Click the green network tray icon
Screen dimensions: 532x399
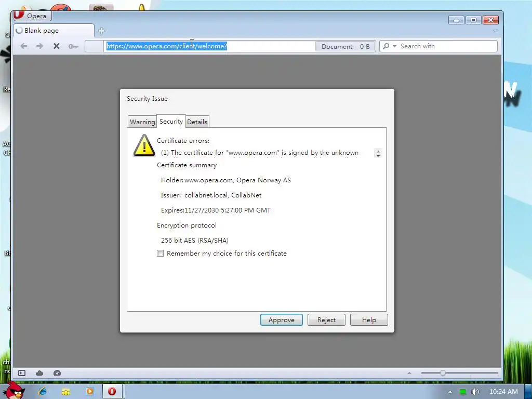pos(463,392)
